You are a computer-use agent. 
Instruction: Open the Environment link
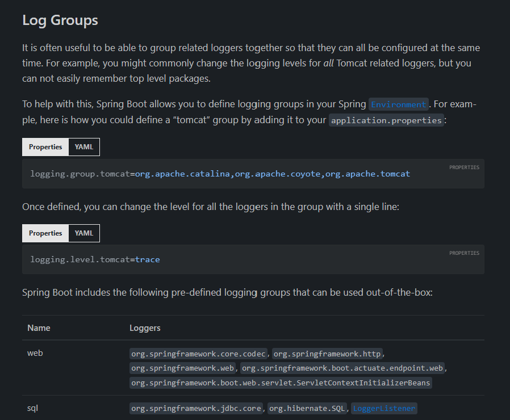point(399,104)
